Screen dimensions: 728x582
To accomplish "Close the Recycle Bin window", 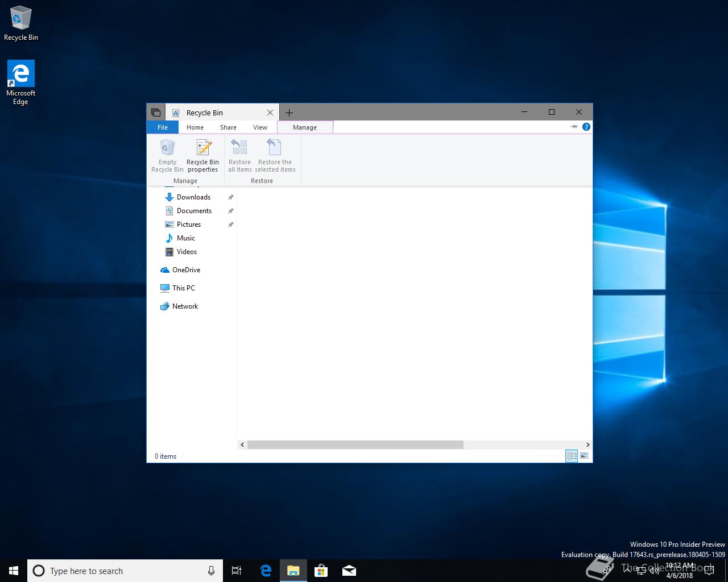I will click(579, 112).
